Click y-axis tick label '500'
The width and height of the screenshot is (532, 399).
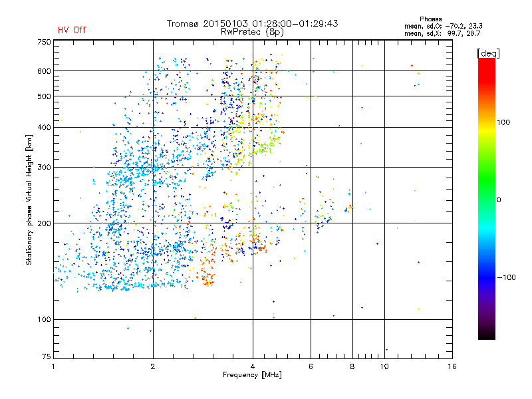click(44, 96)
